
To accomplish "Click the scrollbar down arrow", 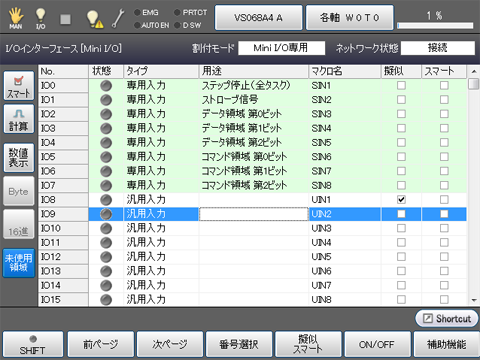I will pos(474,300).
